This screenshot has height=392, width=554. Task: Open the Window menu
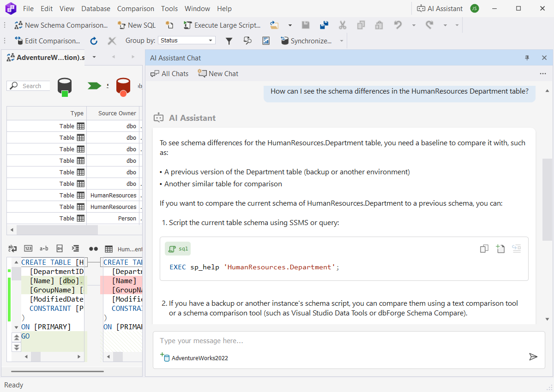(197, 8)
